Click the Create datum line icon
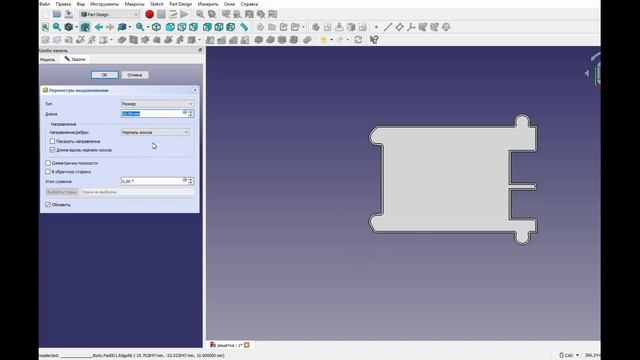The image size is (640, 360). (x=388, y=27)
